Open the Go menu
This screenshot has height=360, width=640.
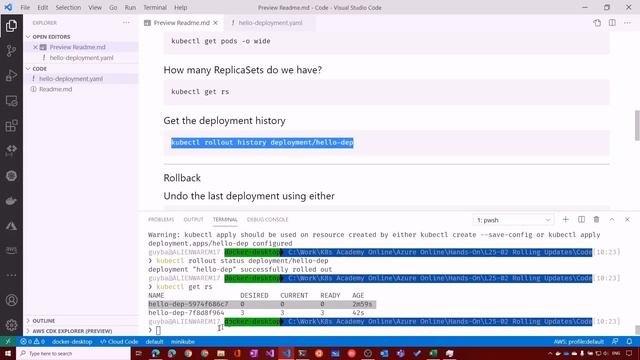click(x=113, y=7)
